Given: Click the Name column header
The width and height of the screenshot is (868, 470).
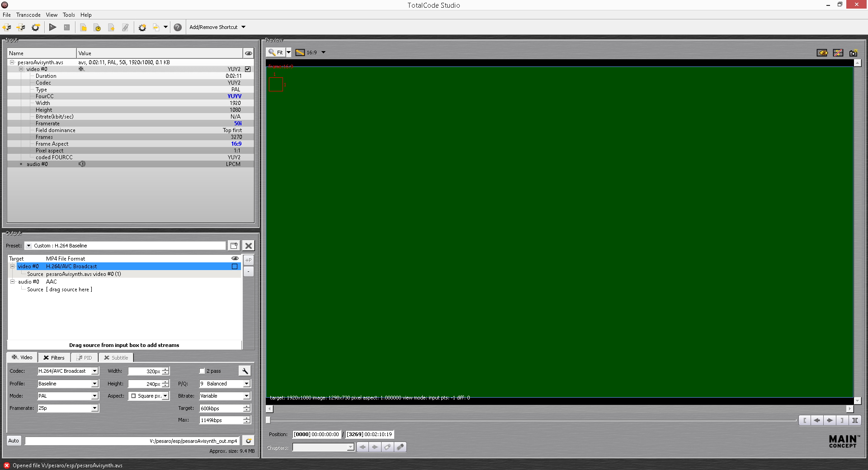Looking at the screenshot, I should [42, 53].
